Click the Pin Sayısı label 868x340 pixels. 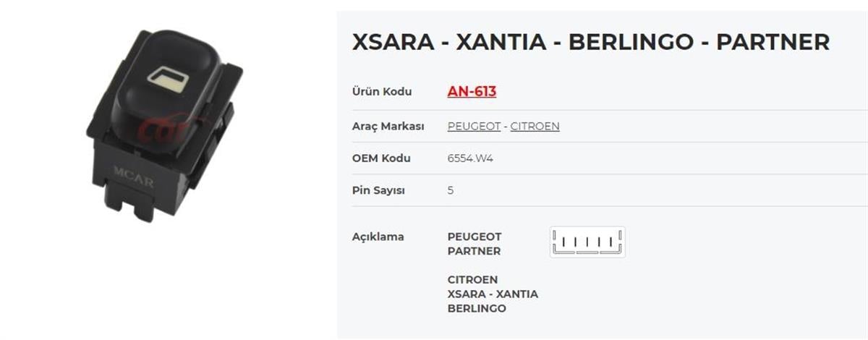(x=378, y=190)
